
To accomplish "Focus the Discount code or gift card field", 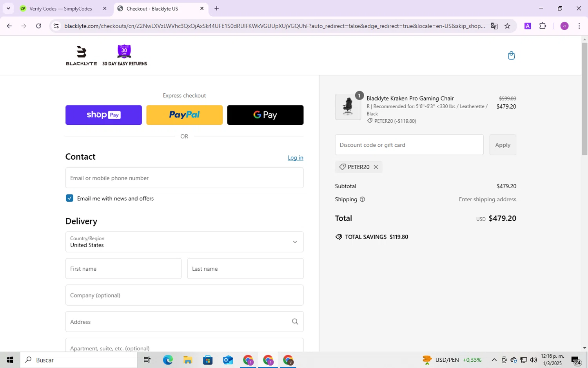I will click(x=409, y=145).
